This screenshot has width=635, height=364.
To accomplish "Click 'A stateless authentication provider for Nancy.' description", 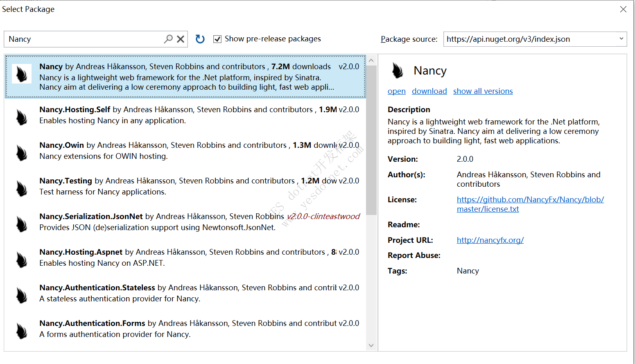I will (x=120, y=298).
